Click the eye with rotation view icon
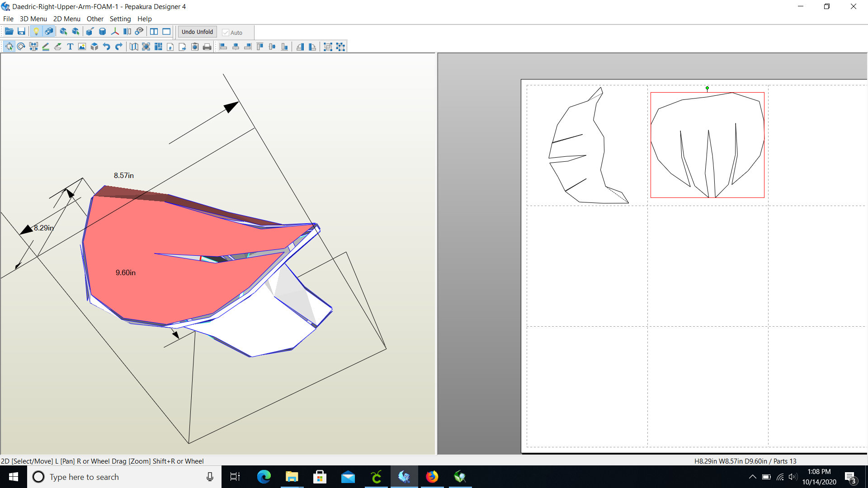This screenshot has width=868, height=488. (x=139, y=32)
